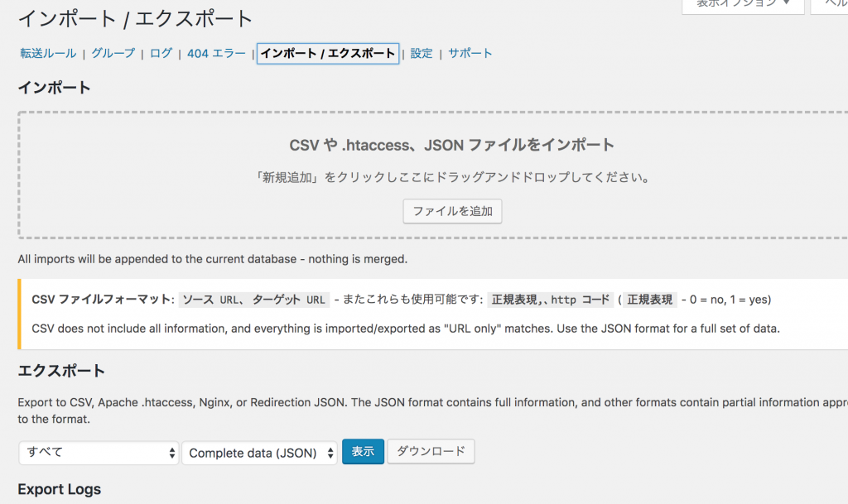848x504 pixels.
Task: Open the 設定 tab
Action: coord(422,54)
